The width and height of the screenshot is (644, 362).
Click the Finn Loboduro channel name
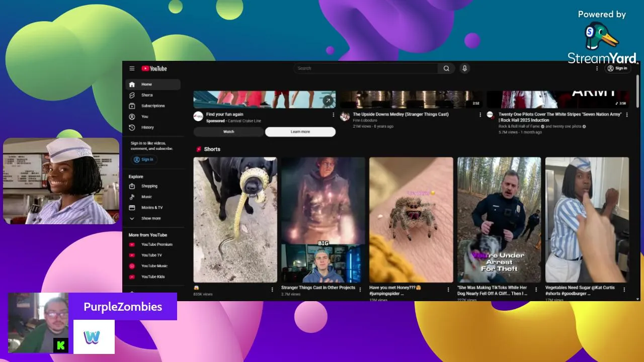(x=364, y=120)
